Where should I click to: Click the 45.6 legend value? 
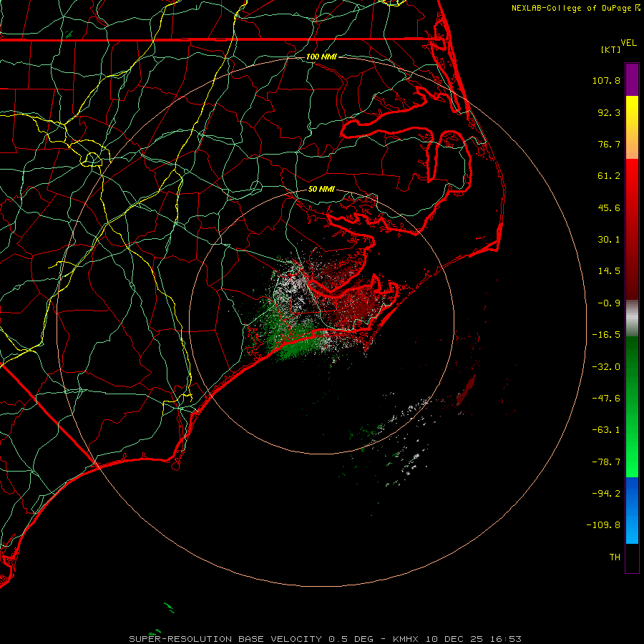(x=609, y=208)
